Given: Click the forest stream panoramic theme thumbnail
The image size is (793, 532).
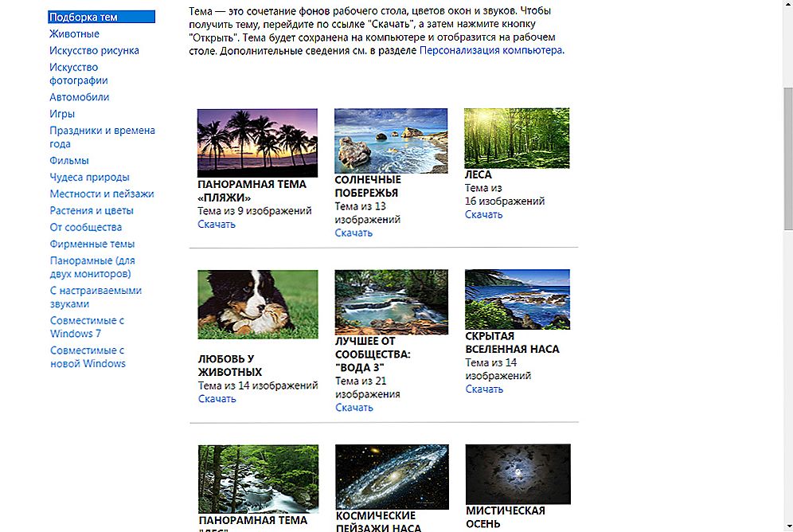Looking at the screenshot, I should (x=257, y=478).
